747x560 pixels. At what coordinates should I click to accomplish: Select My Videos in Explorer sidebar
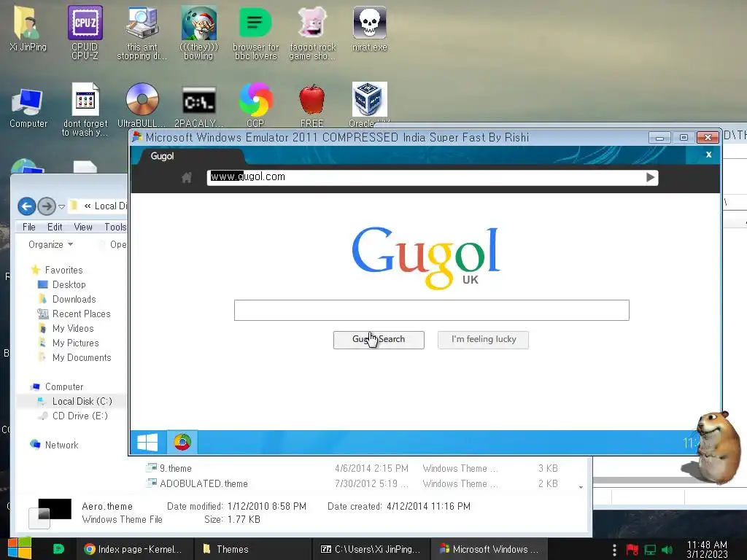click(x=73, y=329)
